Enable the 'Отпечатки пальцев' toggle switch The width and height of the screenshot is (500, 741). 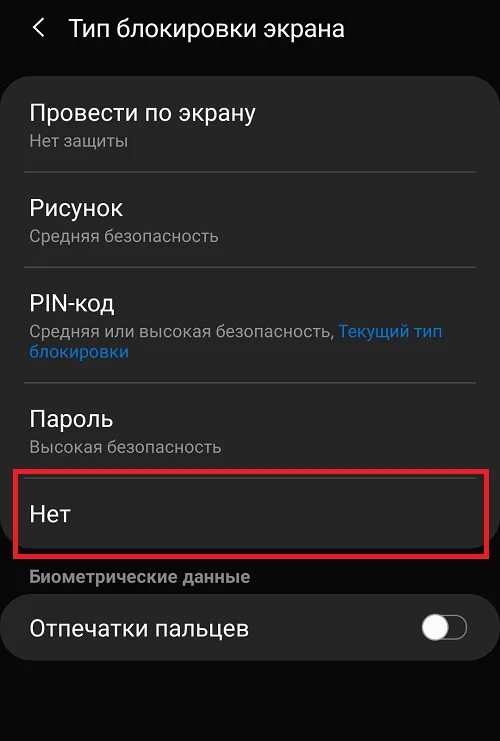click(444, 628)
